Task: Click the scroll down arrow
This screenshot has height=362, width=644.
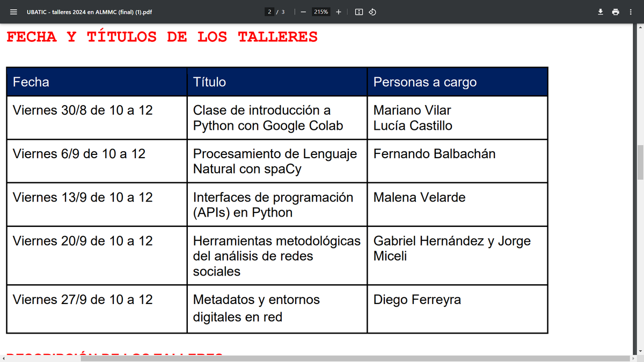Action: point(640,351)
